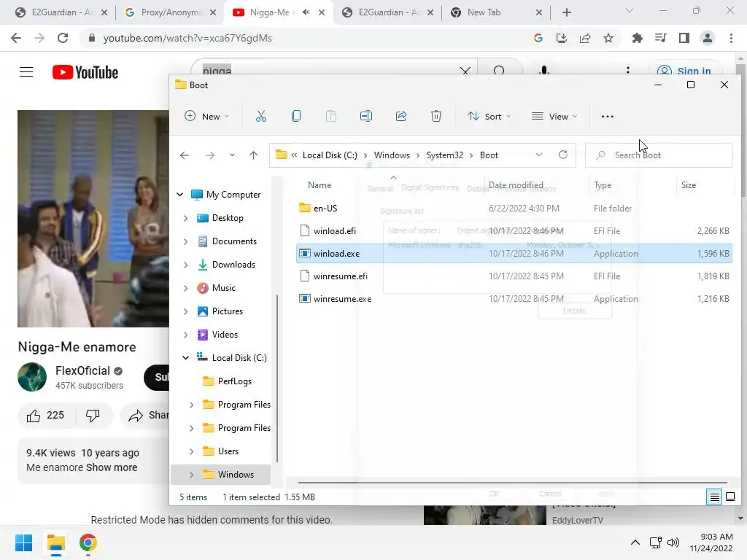Bookmark this page with the star icon
Image resolution: width=747 pixels, height=560 pixels.
[608, 38]
